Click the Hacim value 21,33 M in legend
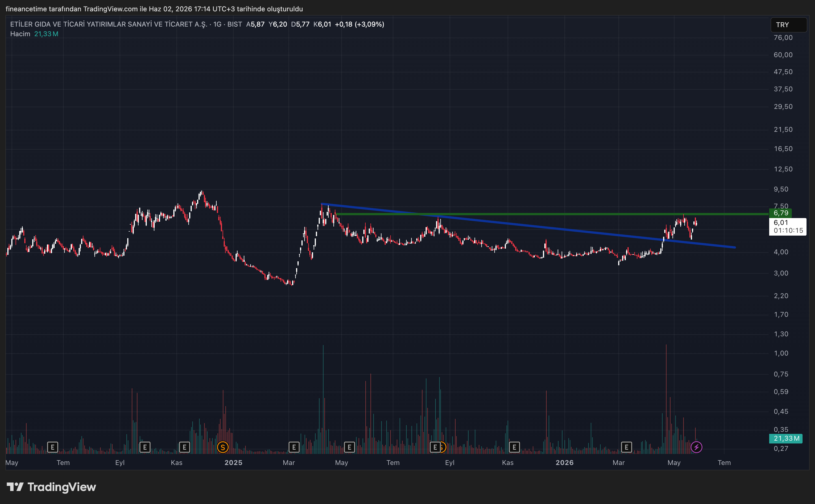815x504 pixels. point(46,34)
